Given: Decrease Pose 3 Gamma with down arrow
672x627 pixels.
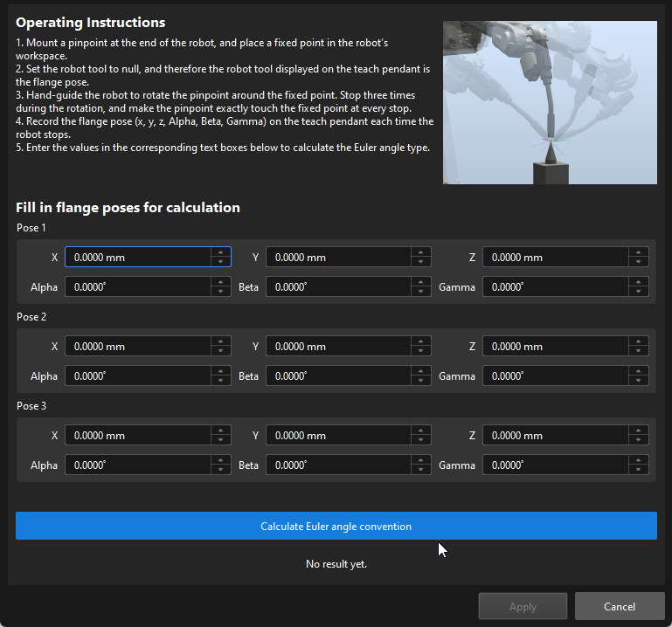Looking at the screenshot, I should click(639, 470).
